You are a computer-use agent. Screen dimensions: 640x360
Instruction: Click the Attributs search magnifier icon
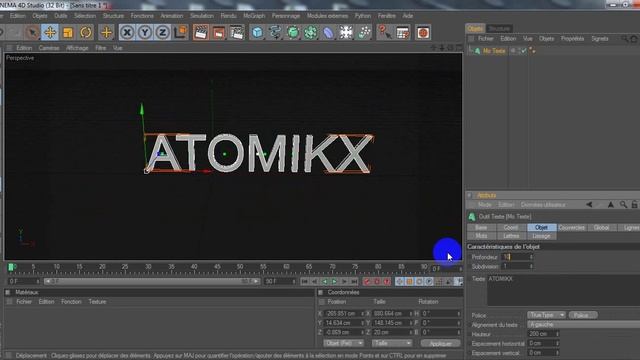[x=623, y=204]
